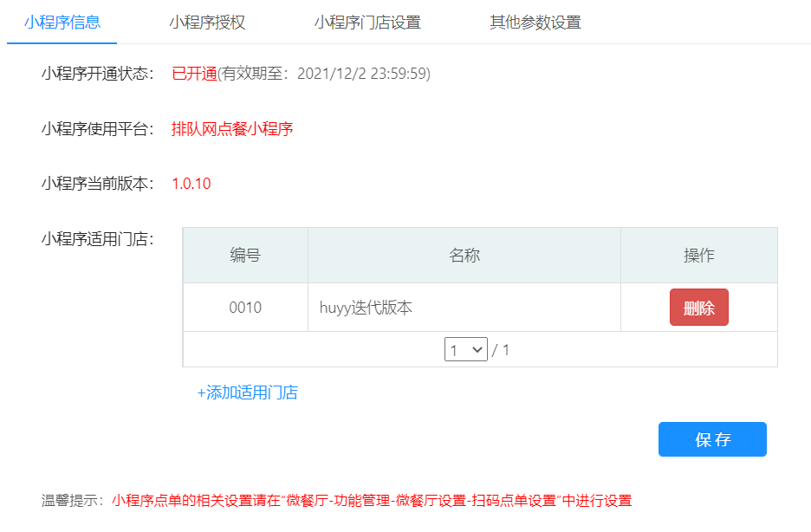Click the red 温馨提示 notice text
Viewport: 811px width, 532px height.
pos(372,501)
